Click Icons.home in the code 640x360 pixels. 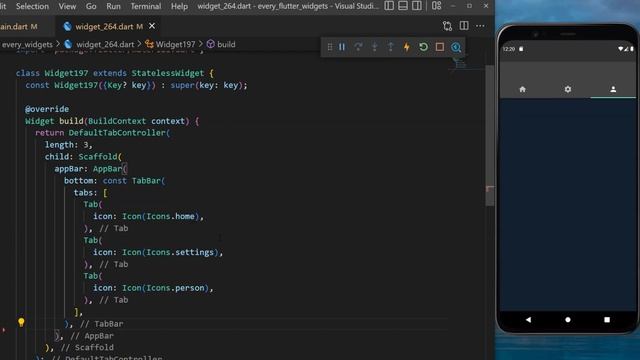(170, 216)
